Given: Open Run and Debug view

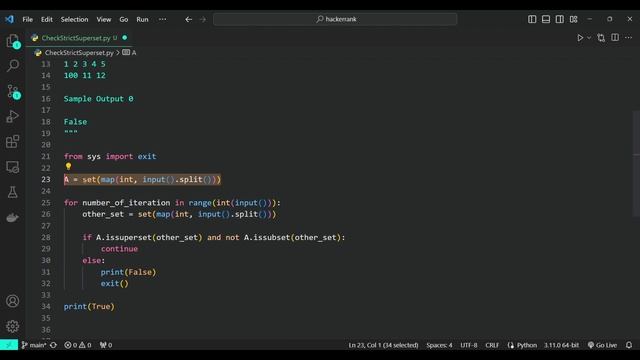Looking at the screenshot, I should coord(13,117).
